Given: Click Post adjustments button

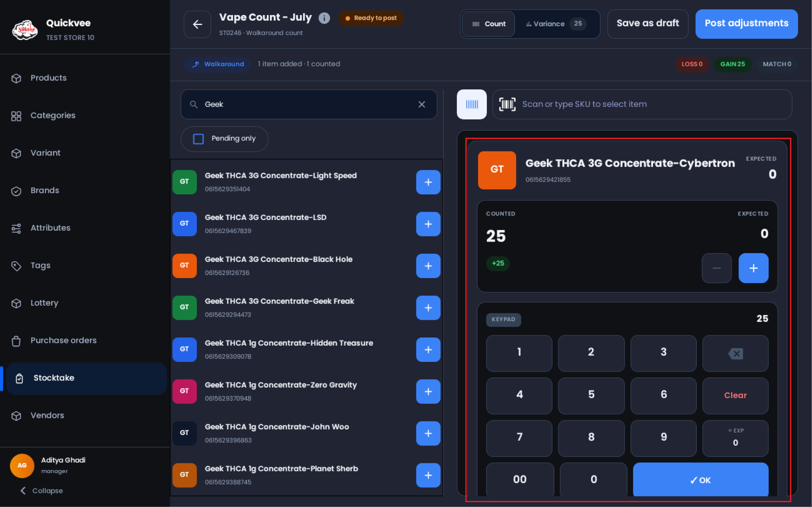Looking at the screenshot, I should click(746, 24).
